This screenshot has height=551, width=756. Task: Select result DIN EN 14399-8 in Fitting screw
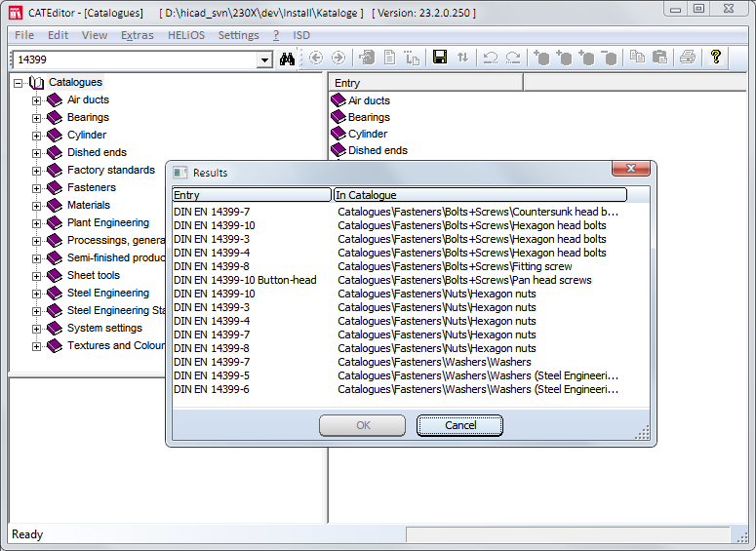[x=211, y=266]
